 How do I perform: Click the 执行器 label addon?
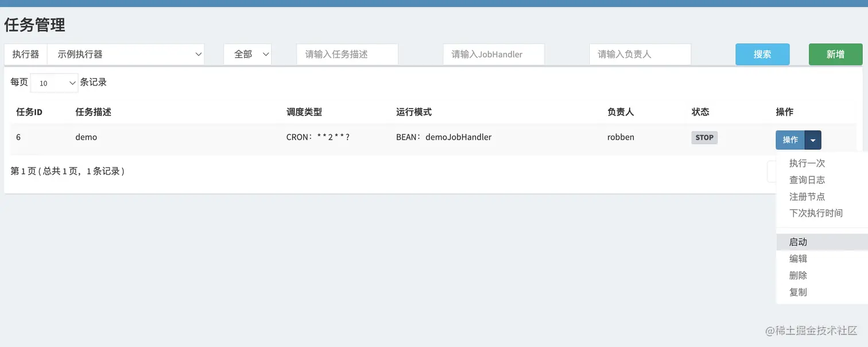(26, 54)
